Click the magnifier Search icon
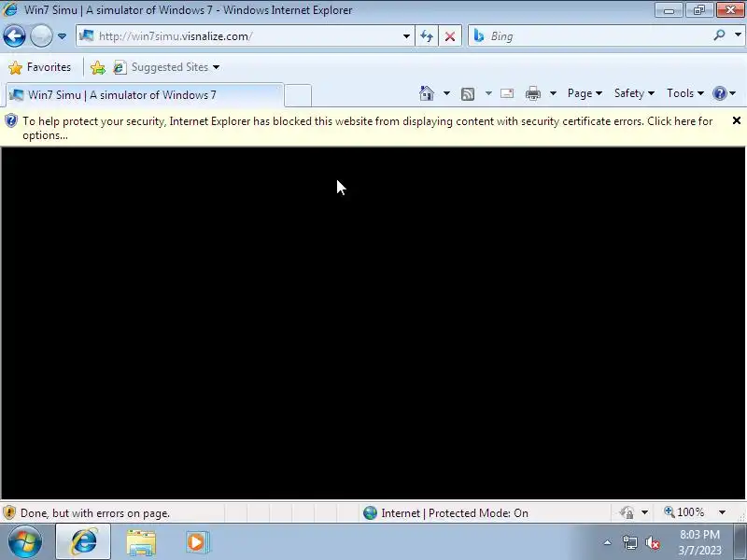This screenshot has width=747, height=560. point(719,35)
